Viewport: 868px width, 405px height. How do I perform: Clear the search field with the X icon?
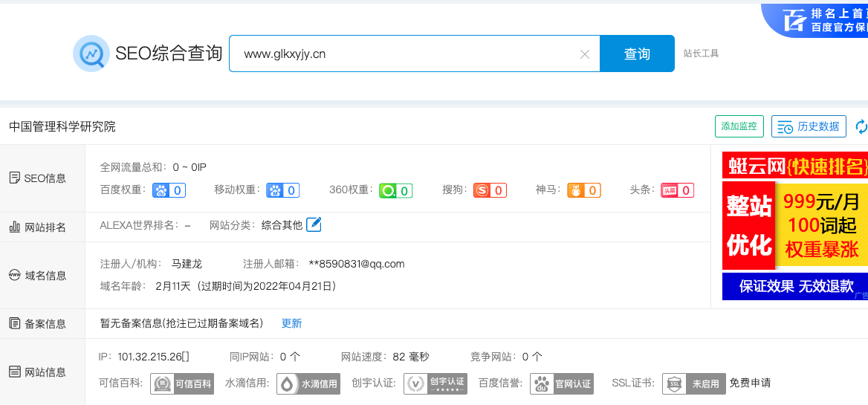585,54
